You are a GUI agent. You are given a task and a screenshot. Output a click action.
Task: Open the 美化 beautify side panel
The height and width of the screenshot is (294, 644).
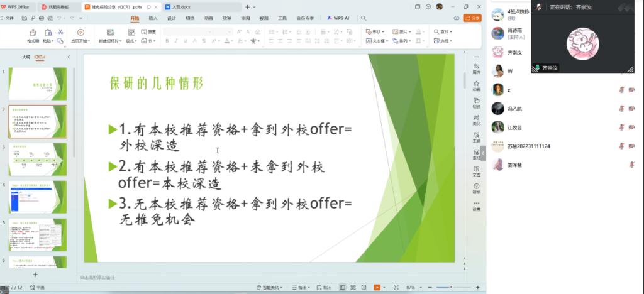pyautogui.click(x=476, y=117)
